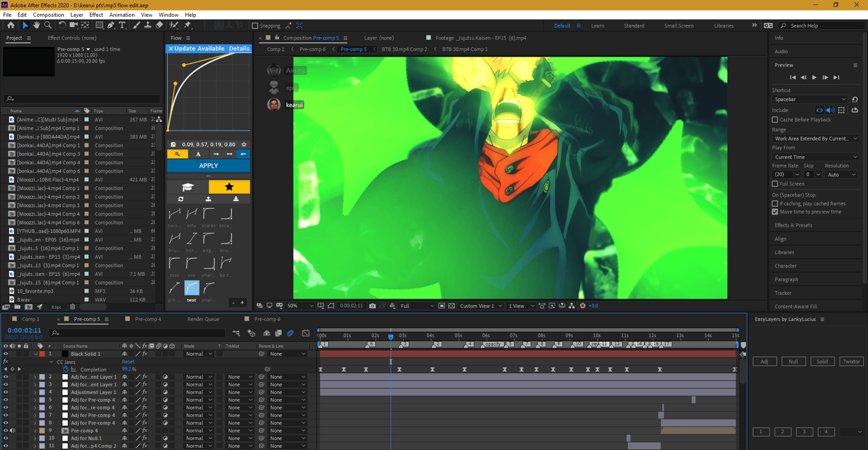The image size is (868, 450).
Task: Click the EasyLayers Twixtor button
Action: pos(851,362)
